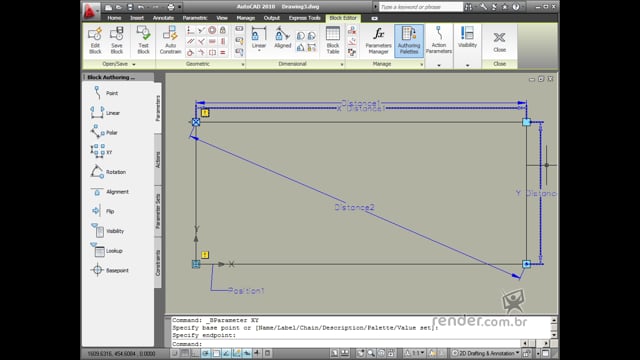Screen dimensions: 640x360
Task: Pick the Basepoint parameter in the palette
Action: (x=109, y=270)
